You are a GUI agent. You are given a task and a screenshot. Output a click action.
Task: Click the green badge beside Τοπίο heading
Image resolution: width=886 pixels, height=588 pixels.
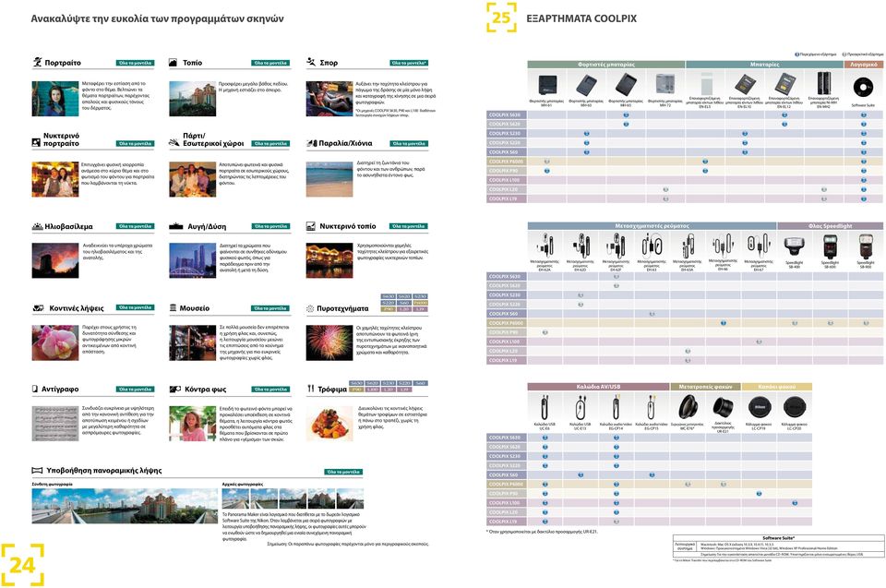(270, 63)
